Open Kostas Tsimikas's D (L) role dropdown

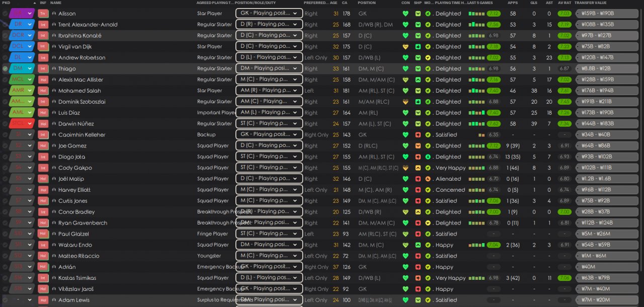[269, 278]
